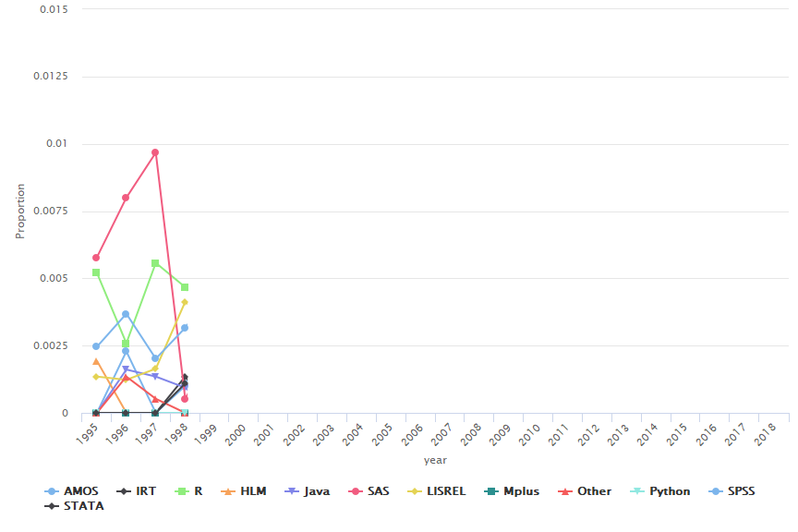Click the R data point at 1995

pyautogui.click(x=96, y=272)
